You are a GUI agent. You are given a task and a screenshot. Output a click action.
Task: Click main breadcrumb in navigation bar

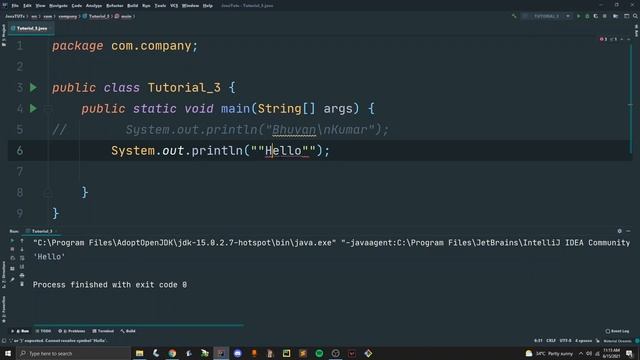pyautogui.click(x=124, y=16)
